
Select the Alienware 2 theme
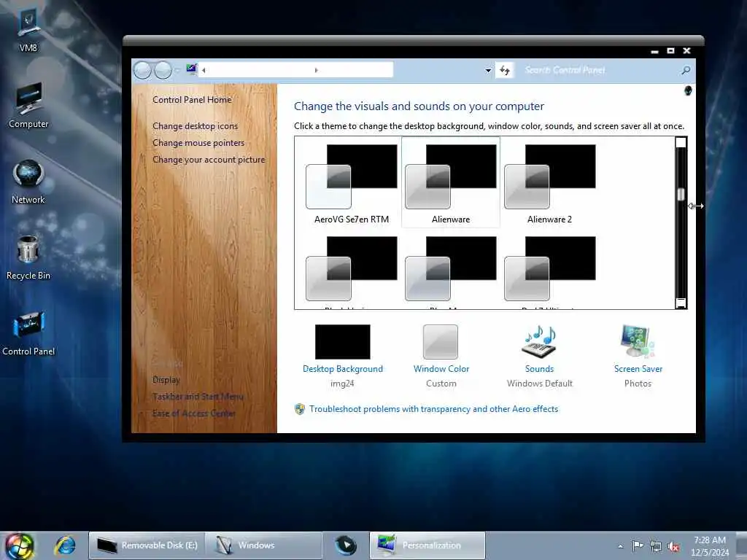tap(550, 183)
